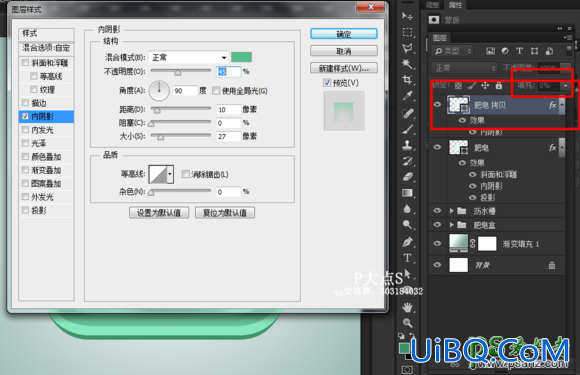Screen dimensions: 580x375
Task: Open 填充 value dropdown arrow
Action: 565,86
